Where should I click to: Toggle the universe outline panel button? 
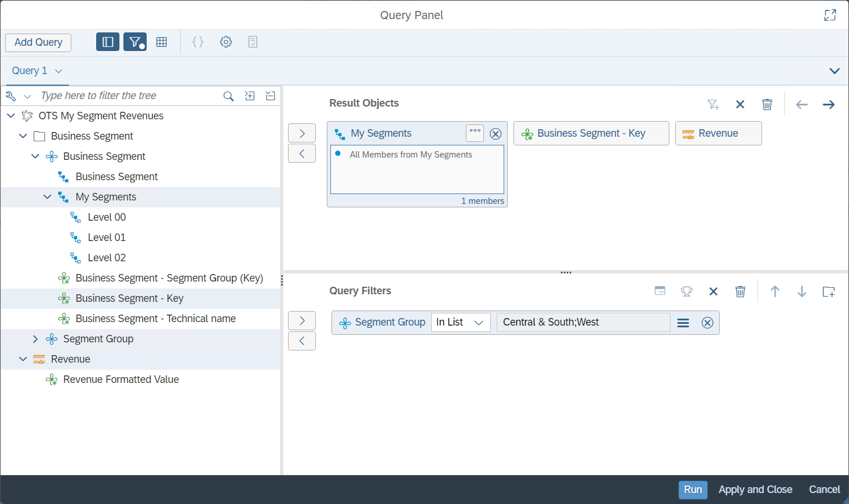click(x=108, y=42)
